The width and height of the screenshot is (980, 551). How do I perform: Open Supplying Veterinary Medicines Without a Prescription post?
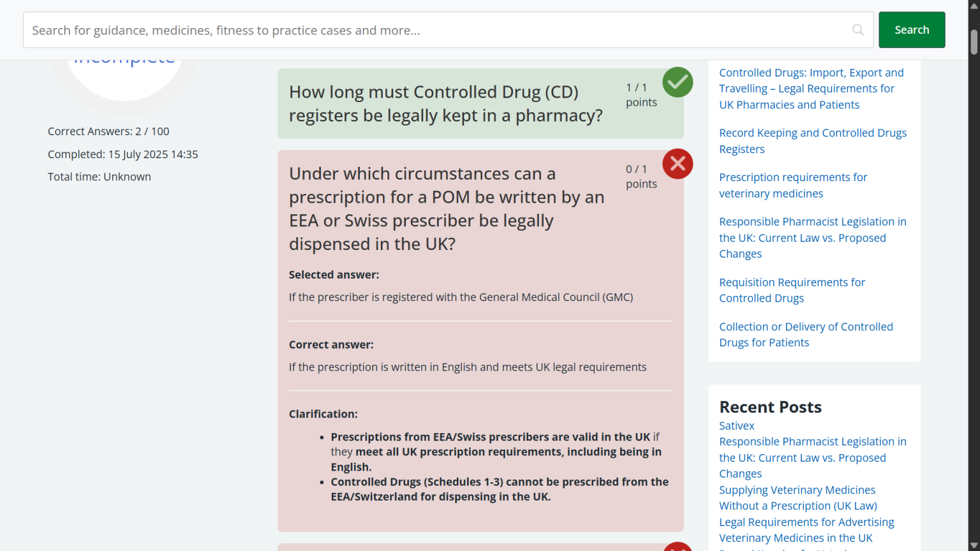(798, 498)
